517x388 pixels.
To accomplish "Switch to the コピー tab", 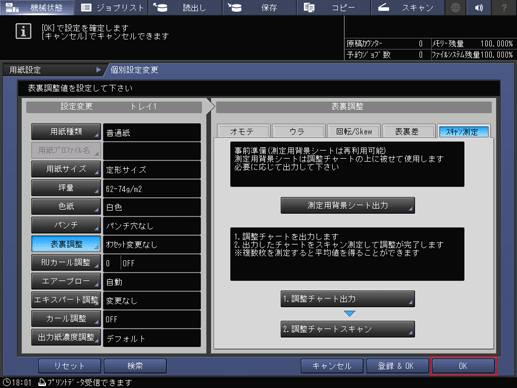I will pos(334,7).
